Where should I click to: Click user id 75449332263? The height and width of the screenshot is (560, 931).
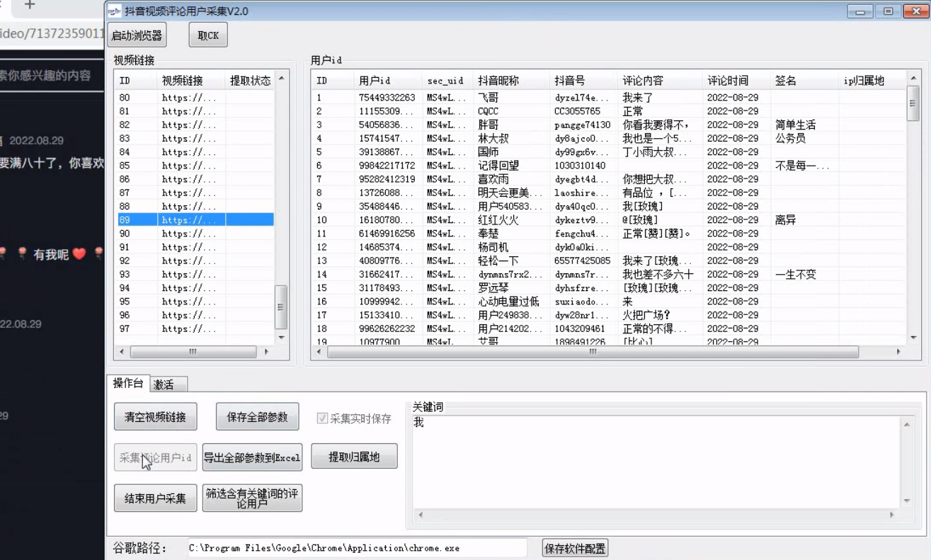tap(387, 98)
